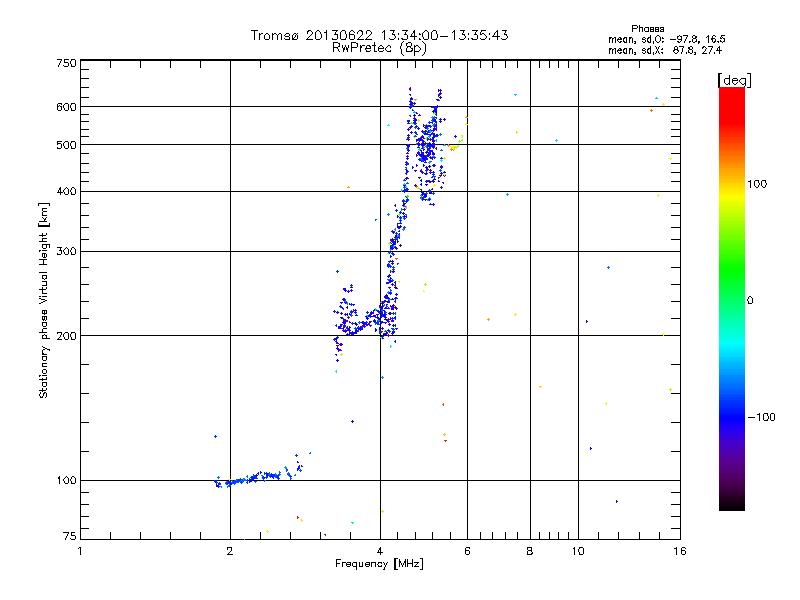Click the x-axis '2' tick label
Screen dimensions: 800x600
click(230, 551)
